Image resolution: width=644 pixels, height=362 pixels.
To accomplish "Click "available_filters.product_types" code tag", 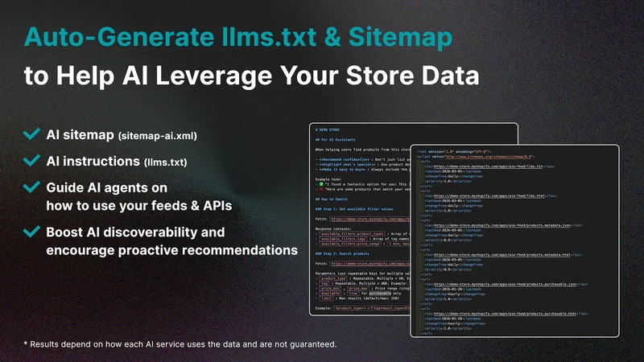I will [x=352, y=234].
